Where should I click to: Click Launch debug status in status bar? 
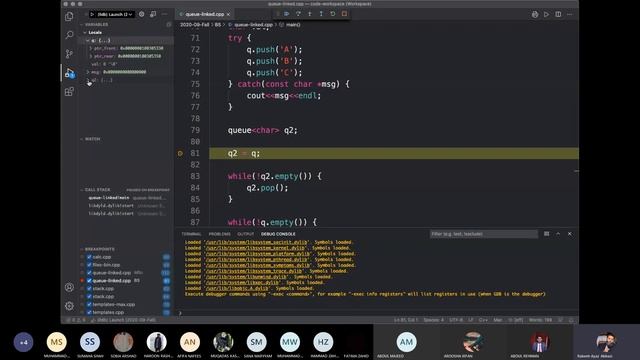pyautogui.click(x=123, y=320)
